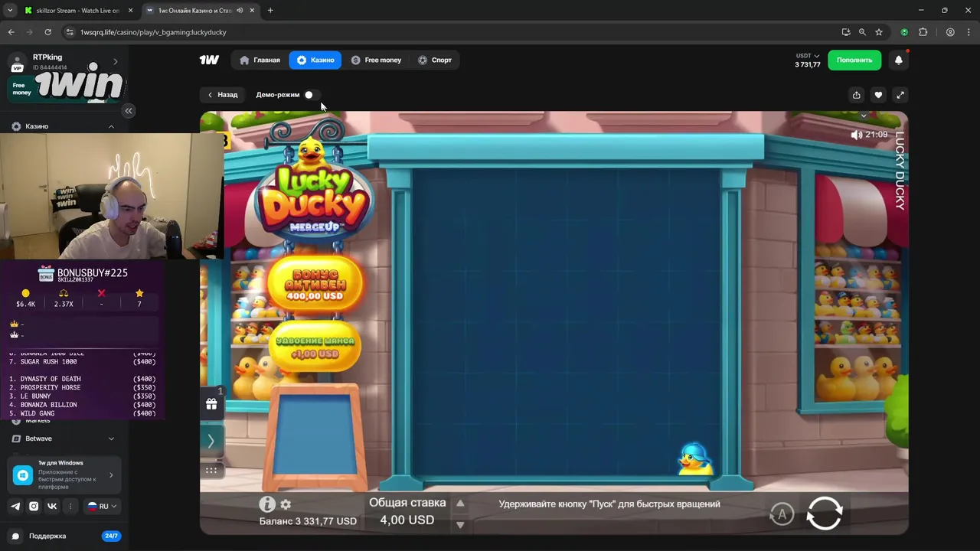Screen dimensions: 980x551
Task: Open the support chat icon
Action: pos(15,536)
